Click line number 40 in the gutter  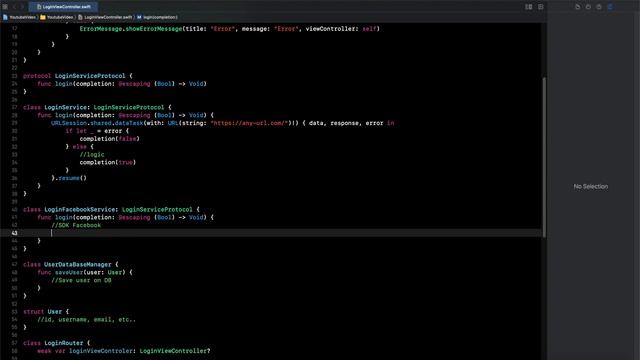[14, 209]
